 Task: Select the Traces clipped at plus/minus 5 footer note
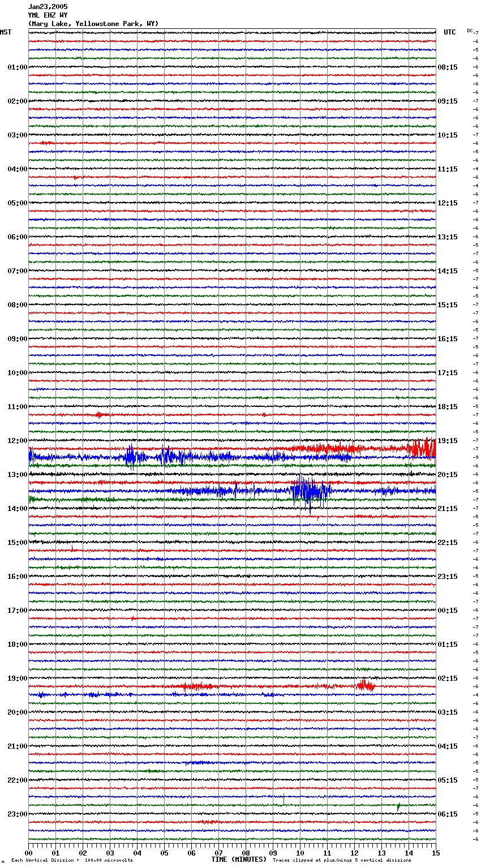pyautogui.click(x=342, y=861)
